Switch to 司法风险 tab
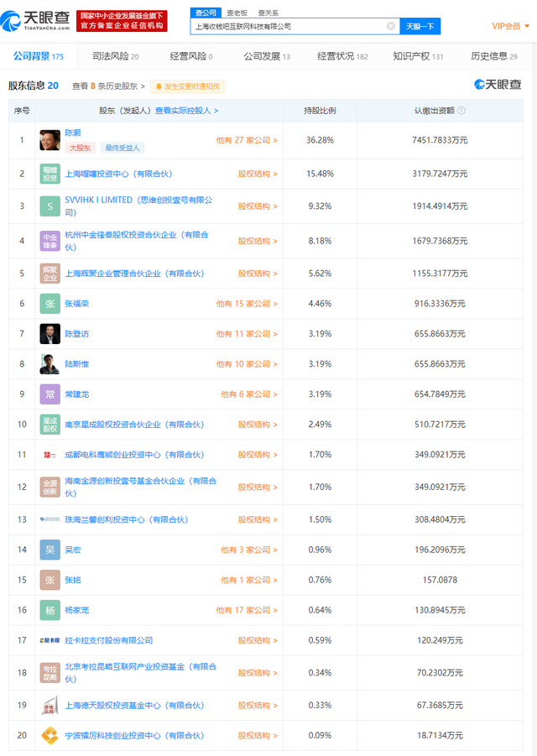The image size is (537, 756). click(x=116, y=56)
